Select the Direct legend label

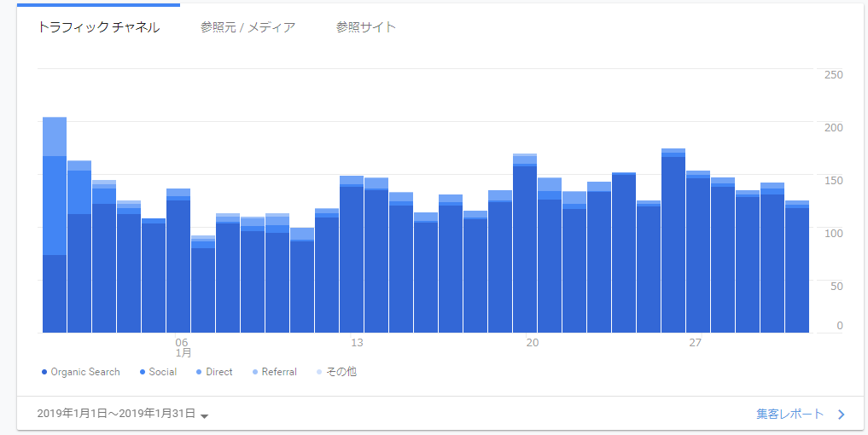click(x=219, y=372)
